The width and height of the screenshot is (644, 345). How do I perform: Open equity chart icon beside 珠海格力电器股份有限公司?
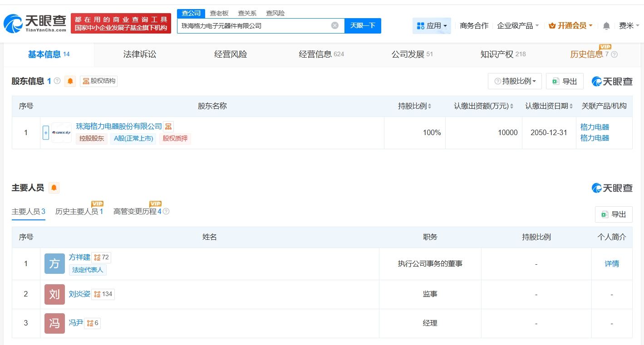168,126
